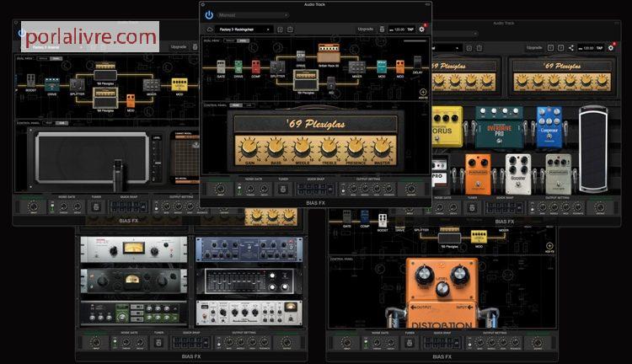Toggle Output Setting switch in right pedalboard window
632x364 pixels.
click(x=532, y=207)
